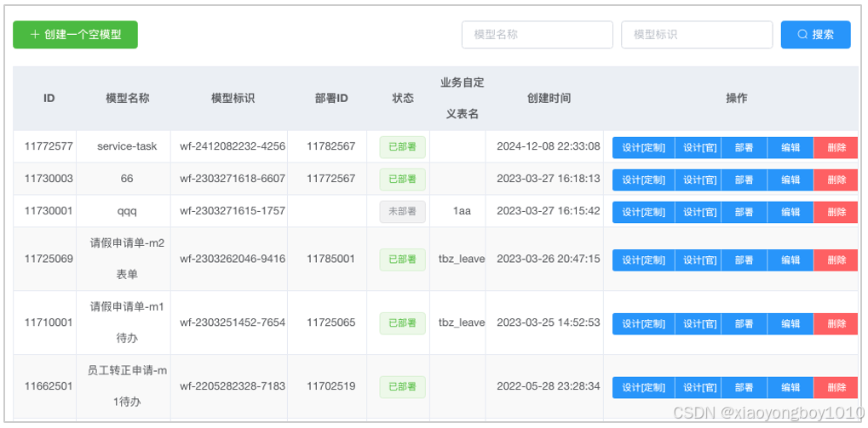The width and height of the screenshot is (868, 428).
Task: Delete the 请假申请单-m1待办 model
Action: point(836,324)
